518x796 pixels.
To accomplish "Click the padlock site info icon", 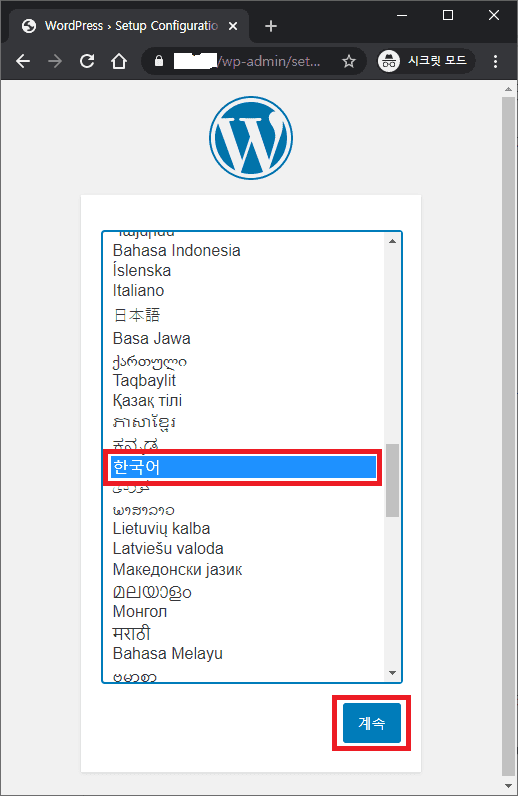I will pyautogui.click(x=159, y=61).
